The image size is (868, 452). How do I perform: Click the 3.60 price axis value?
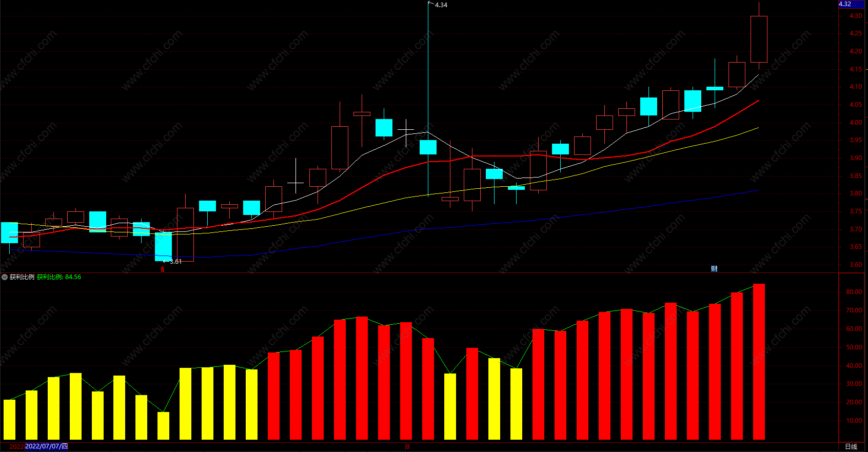pos(855,265)
